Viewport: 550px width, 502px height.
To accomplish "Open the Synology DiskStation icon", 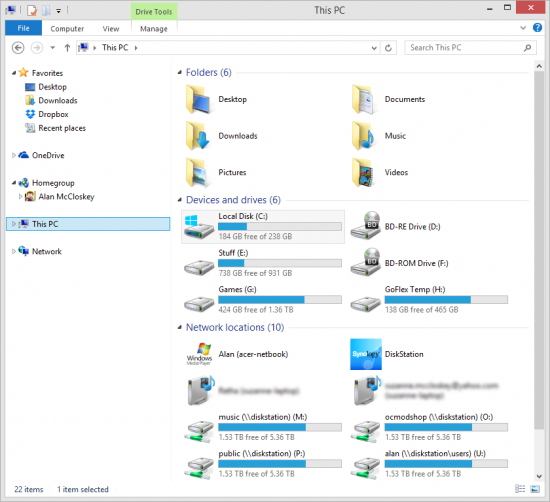I will click(366, 354).
